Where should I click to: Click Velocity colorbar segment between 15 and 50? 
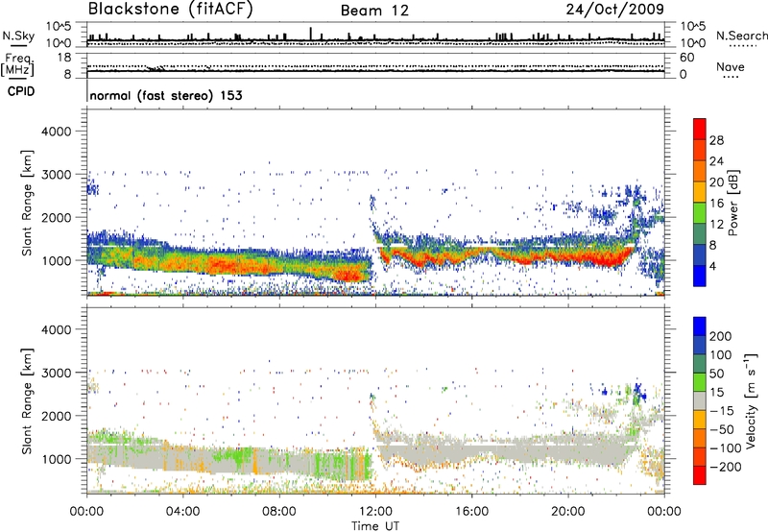click(x=700, y=382)
